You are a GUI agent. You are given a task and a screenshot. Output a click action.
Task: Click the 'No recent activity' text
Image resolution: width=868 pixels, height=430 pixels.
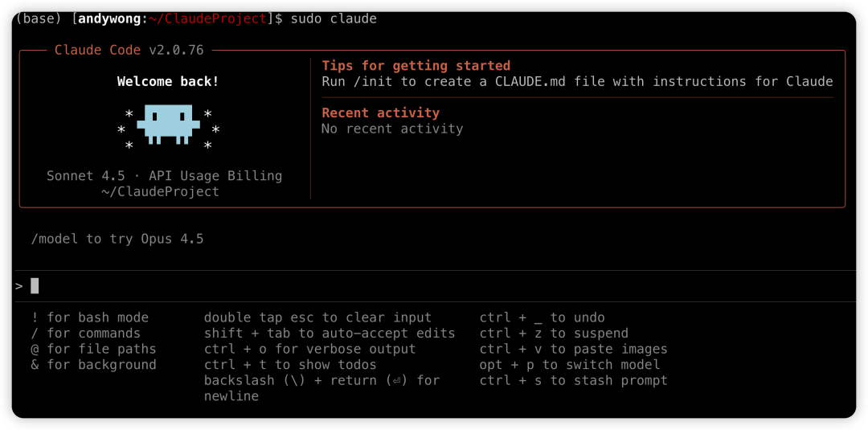click(x=392, y=129)
